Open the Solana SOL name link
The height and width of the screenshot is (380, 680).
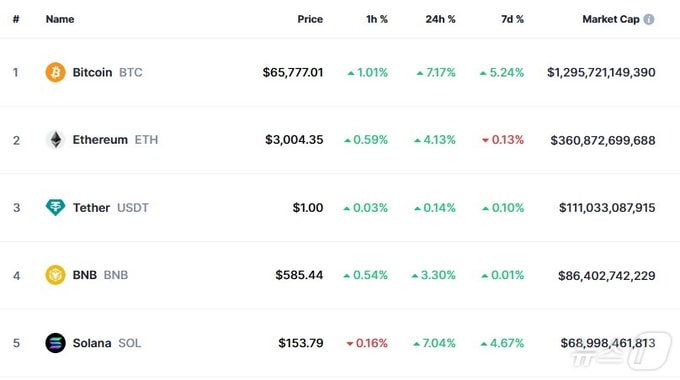(107, 343)
